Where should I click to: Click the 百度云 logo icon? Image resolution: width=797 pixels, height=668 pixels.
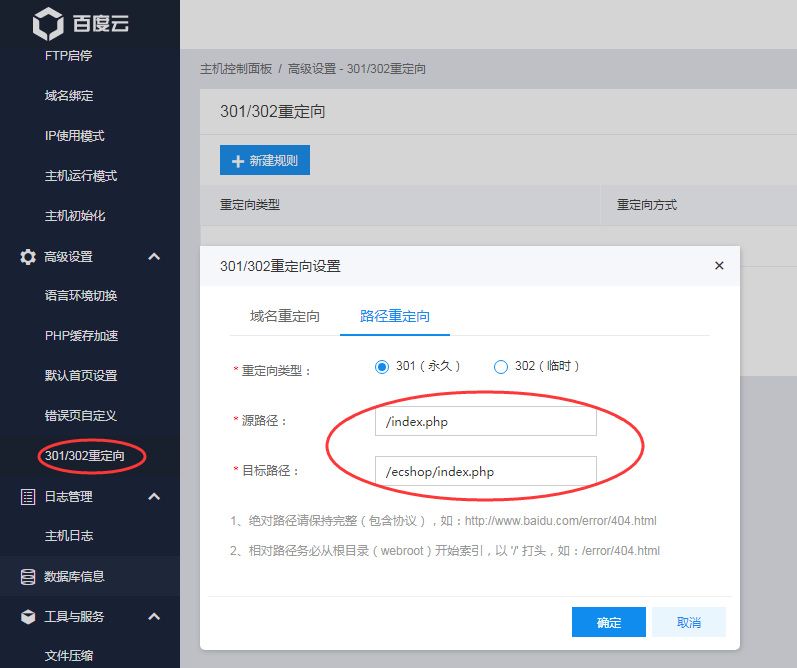click(47, 24)
